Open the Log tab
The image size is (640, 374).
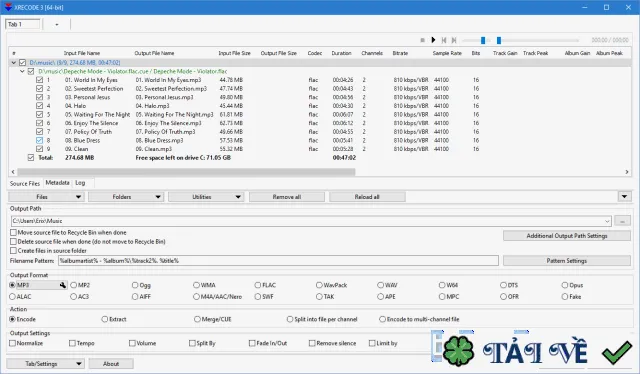coord(80,183)
